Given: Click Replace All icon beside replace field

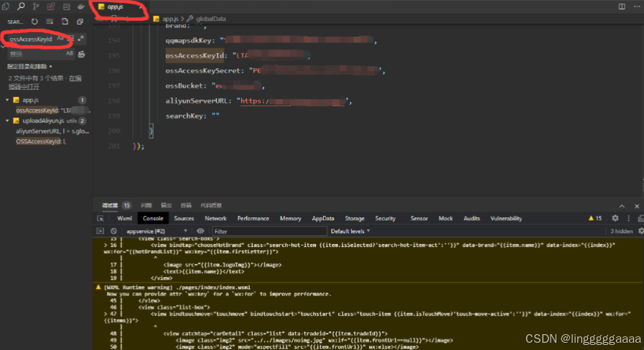Looking at the screenshot, I should [81, 54].
